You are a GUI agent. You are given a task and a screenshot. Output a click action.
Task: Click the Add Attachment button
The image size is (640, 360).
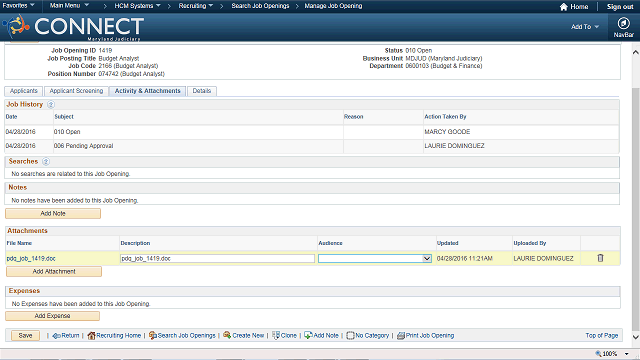[54, 271]
